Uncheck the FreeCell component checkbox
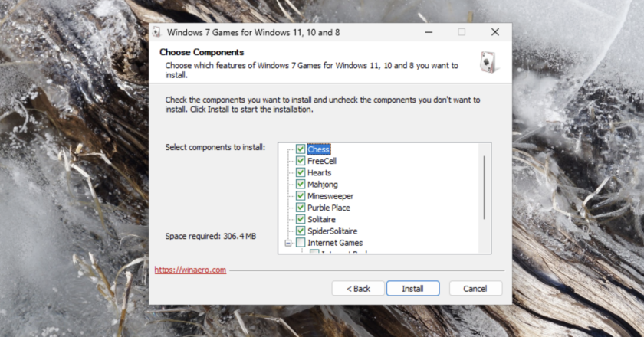The image size is (644, 337). (301, 161)
